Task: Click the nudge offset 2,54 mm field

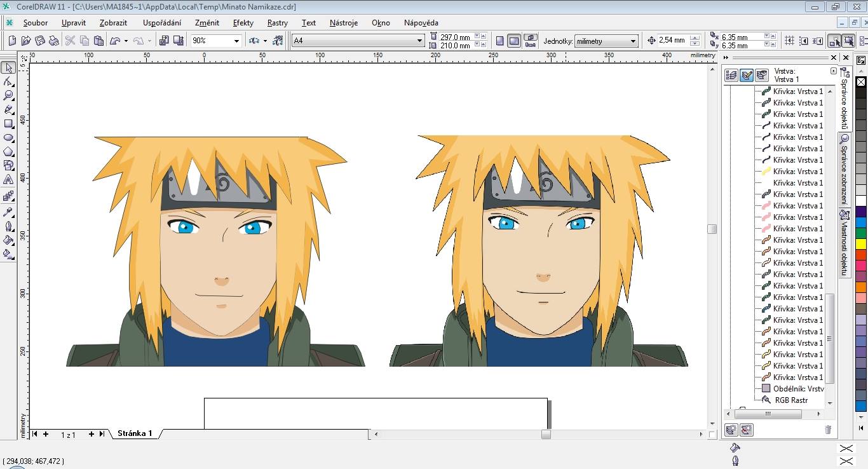Action: pos(674,41)
